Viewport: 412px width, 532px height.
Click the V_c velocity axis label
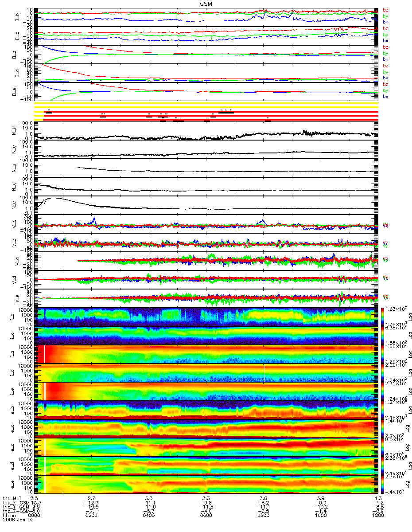click(x=15, y=243)
